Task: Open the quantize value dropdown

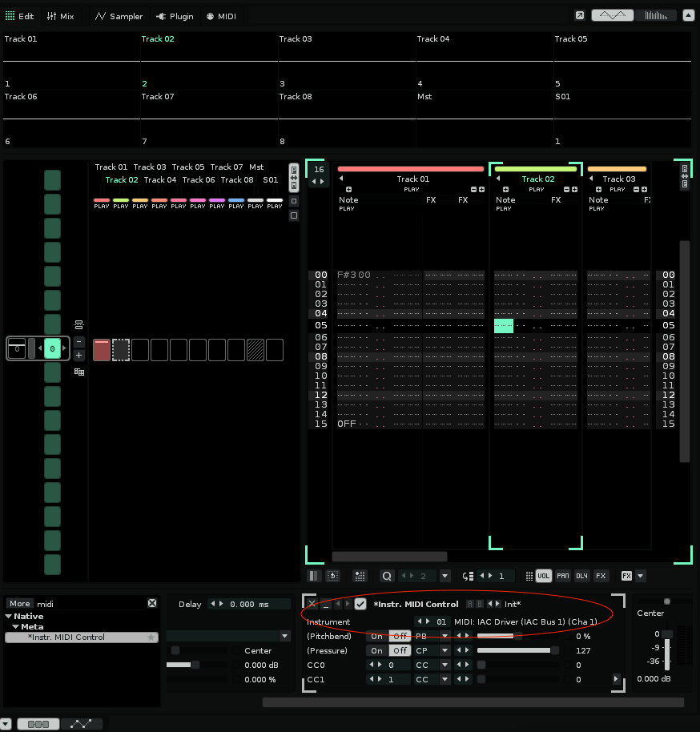Action: tap(445, 576)
